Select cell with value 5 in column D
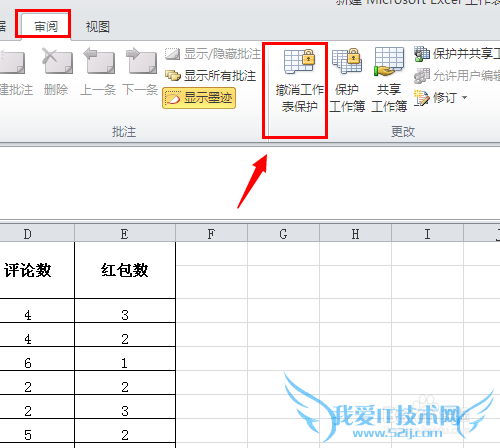This screenshot has width=500, height=448. (37, 431)
